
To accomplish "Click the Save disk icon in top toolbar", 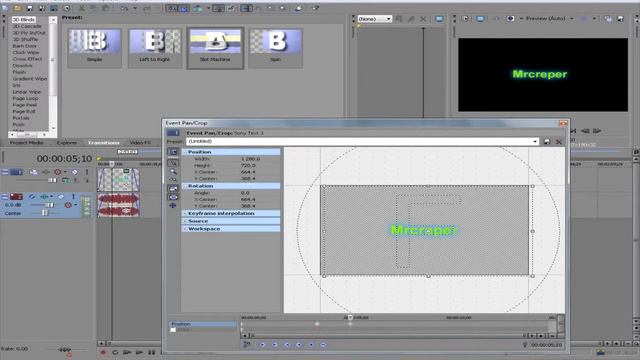I will 29,8.
